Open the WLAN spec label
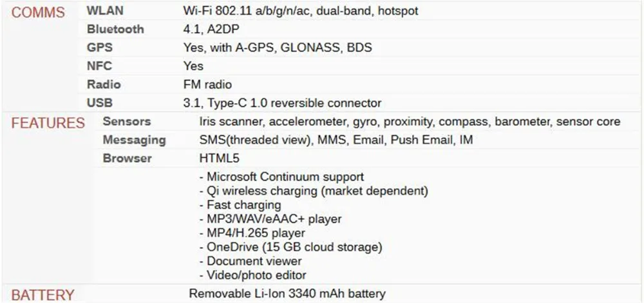Image resolution: width=644 pixels, height=303 pixels. (x=105, y=11)
